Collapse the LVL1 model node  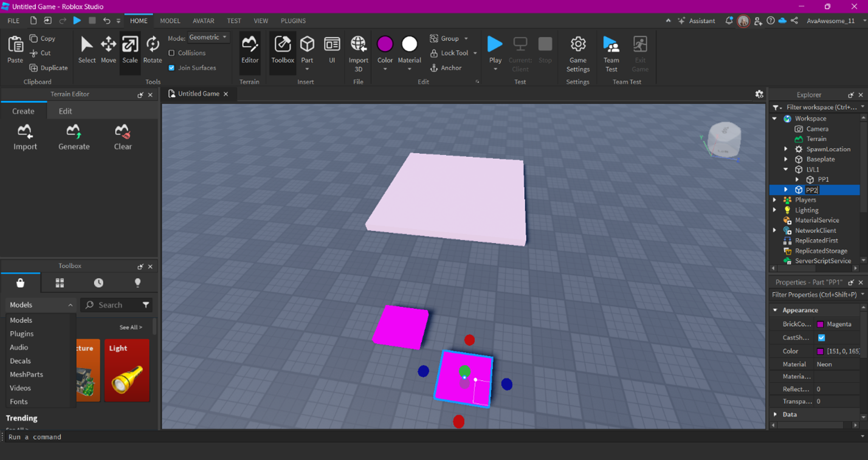(786, 170)
